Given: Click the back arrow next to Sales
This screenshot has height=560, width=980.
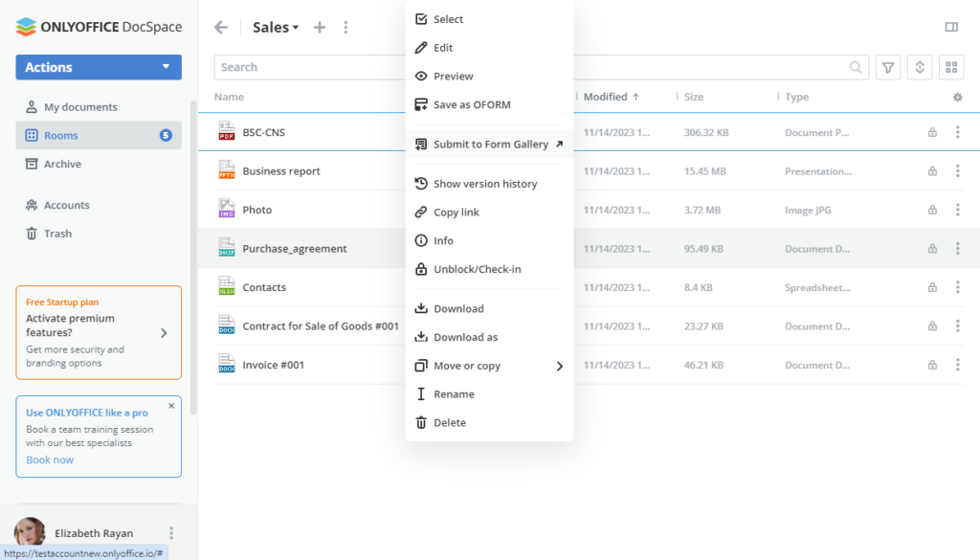Looking at the screenshot, I should tap(220, 27).
